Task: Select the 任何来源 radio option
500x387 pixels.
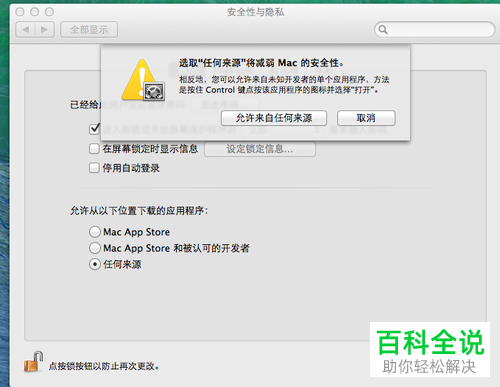Action: coord(95,264)
